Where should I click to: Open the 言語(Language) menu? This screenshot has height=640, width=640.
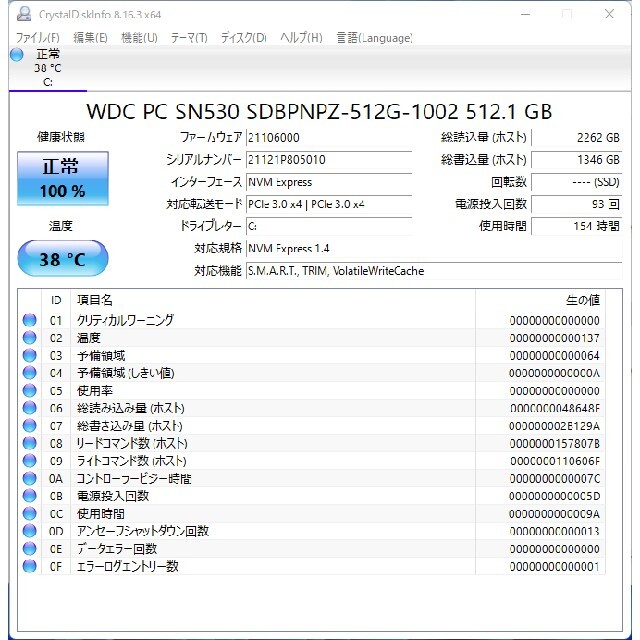pyautogui.click(x=374, y=38)
